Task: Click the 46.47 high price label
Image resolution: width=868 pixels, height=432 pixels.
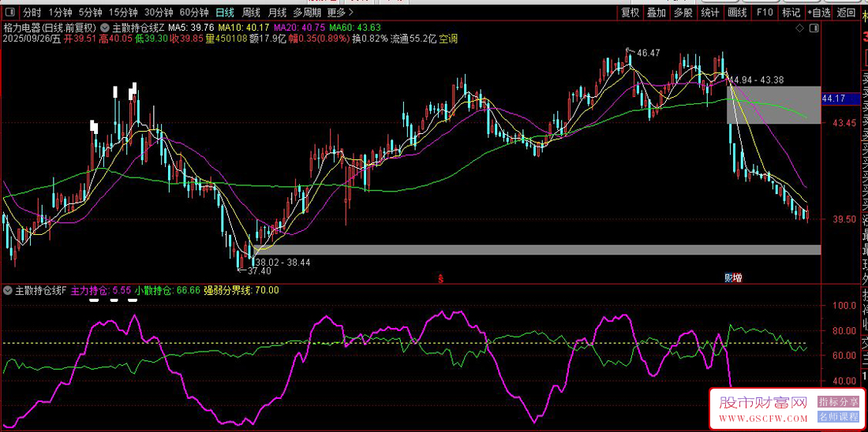Action: coord(648,53)
